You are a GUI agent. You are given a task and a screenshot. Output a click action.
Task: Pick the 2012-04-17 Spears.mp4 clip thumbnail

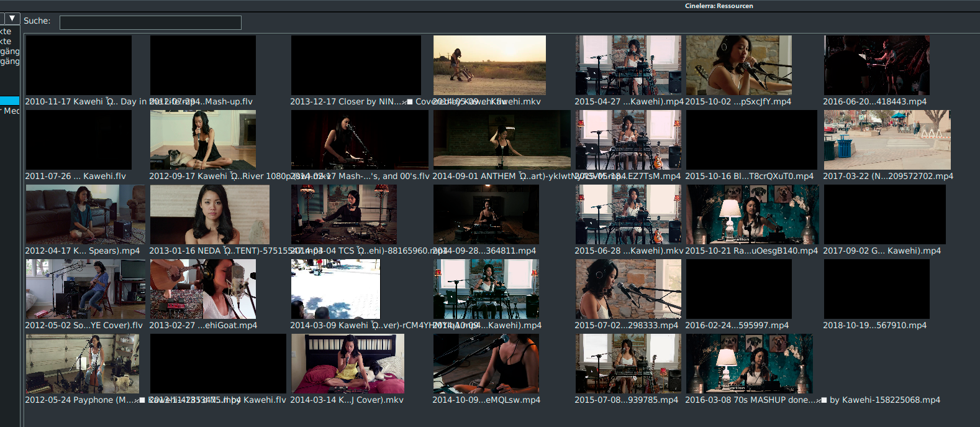coord(85,214)
